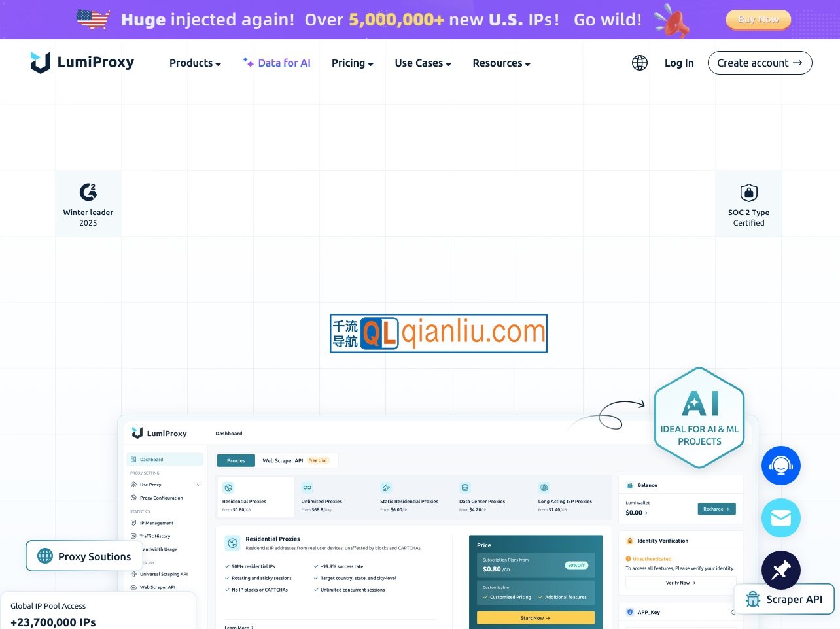Viewport: 840px width, 629px height.
Task: Switch to Web Scraper API tab
Action: (283, 460)
